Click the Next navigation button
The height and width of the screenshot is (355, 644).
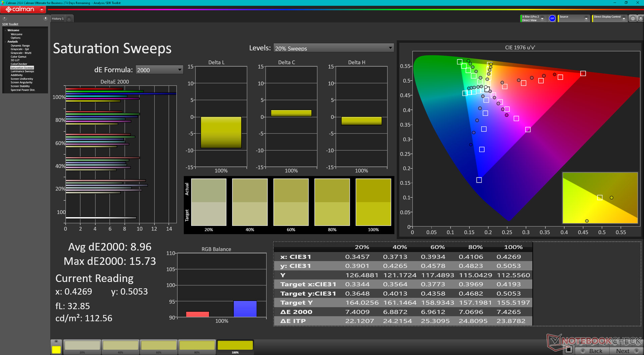point(626,351)
